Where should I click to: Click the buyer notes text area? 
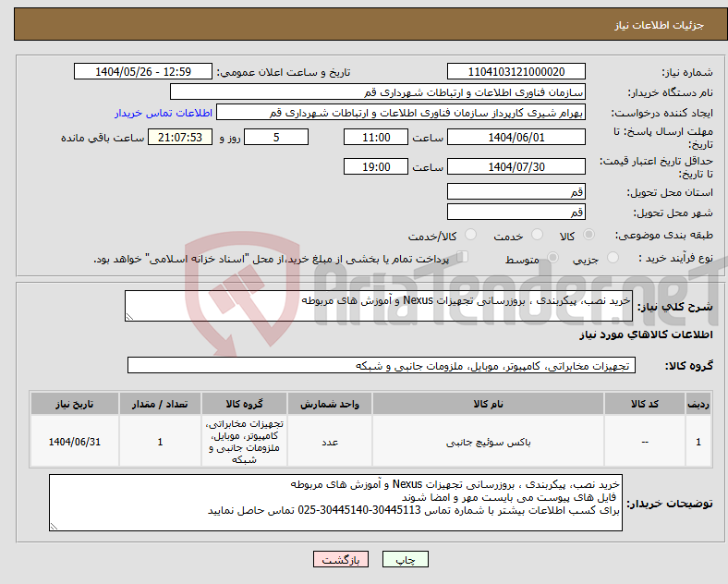[335, 503]
